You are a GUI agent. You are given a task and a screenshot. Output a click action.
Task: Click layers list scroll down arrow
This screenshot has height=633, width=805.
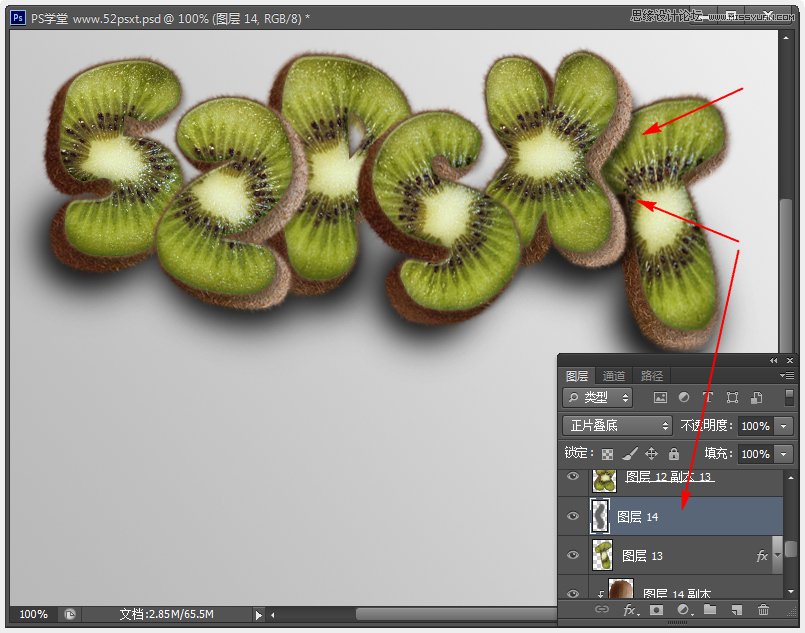pyautogui.click(x=791, y=591)
